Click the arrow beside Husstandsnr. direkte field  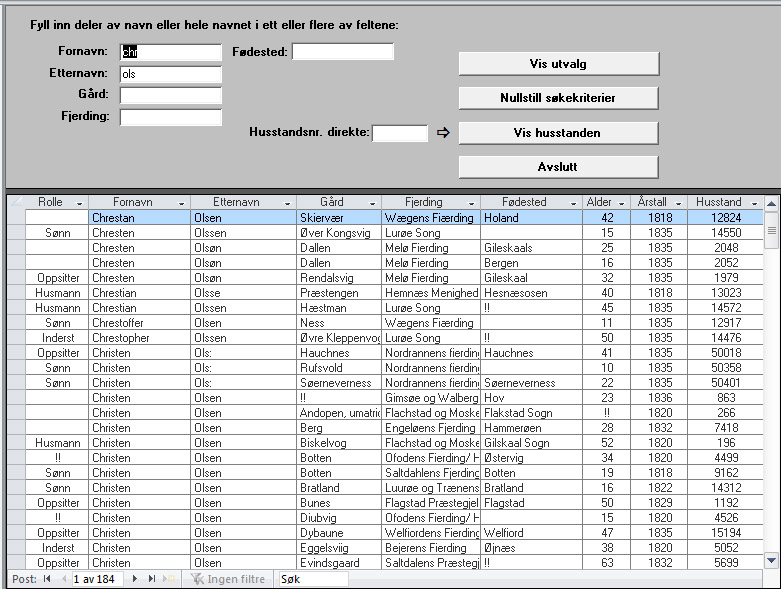click(x=444, y=132)
